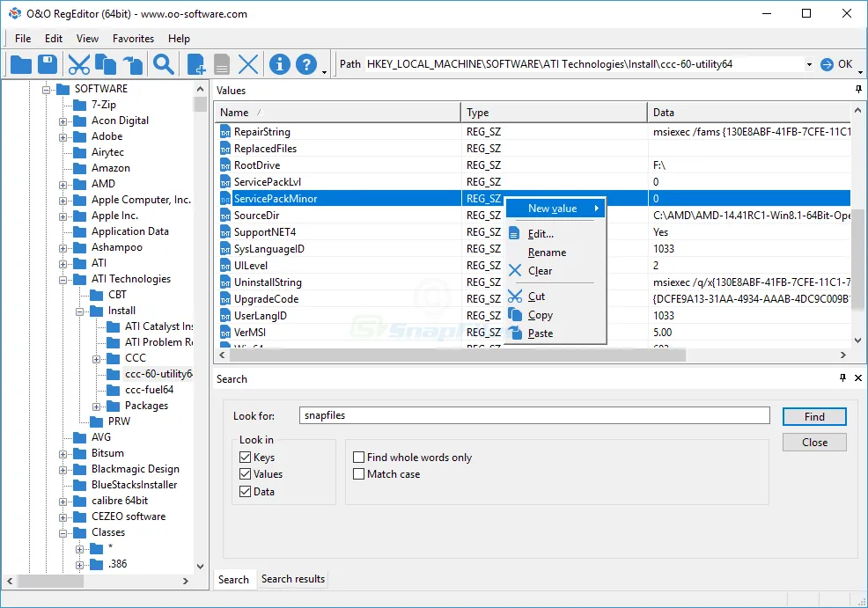
Task: Expand the AMD tree node
Action: pyautogui.click(x=63, y=185)
